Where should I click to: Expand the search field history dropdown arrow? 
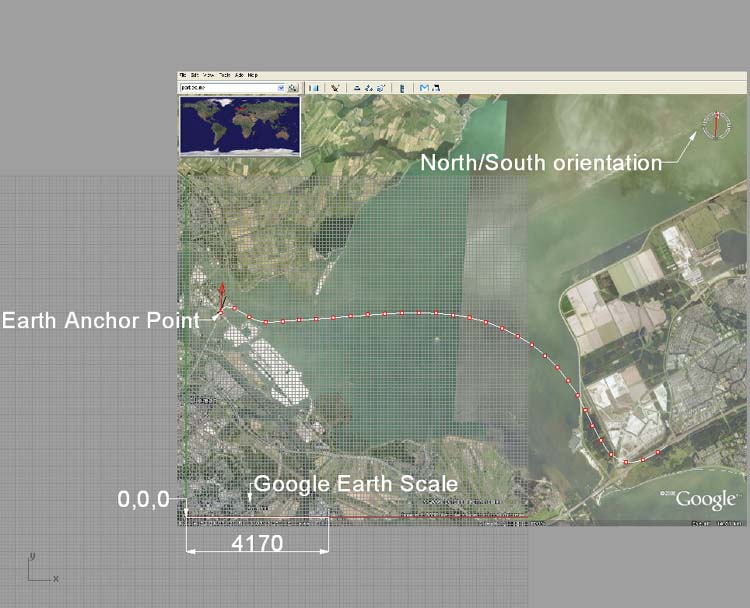tap(281, 88)
